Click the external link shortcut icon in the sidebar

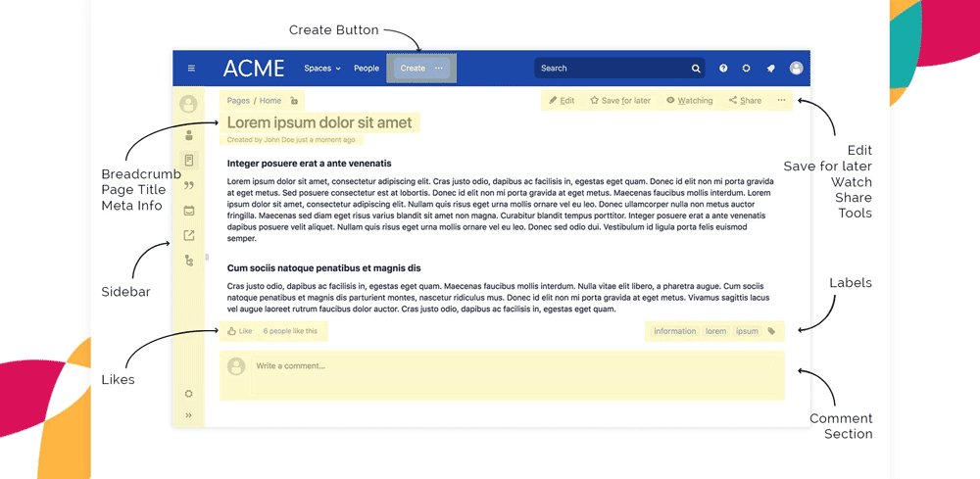click(189, 235)
